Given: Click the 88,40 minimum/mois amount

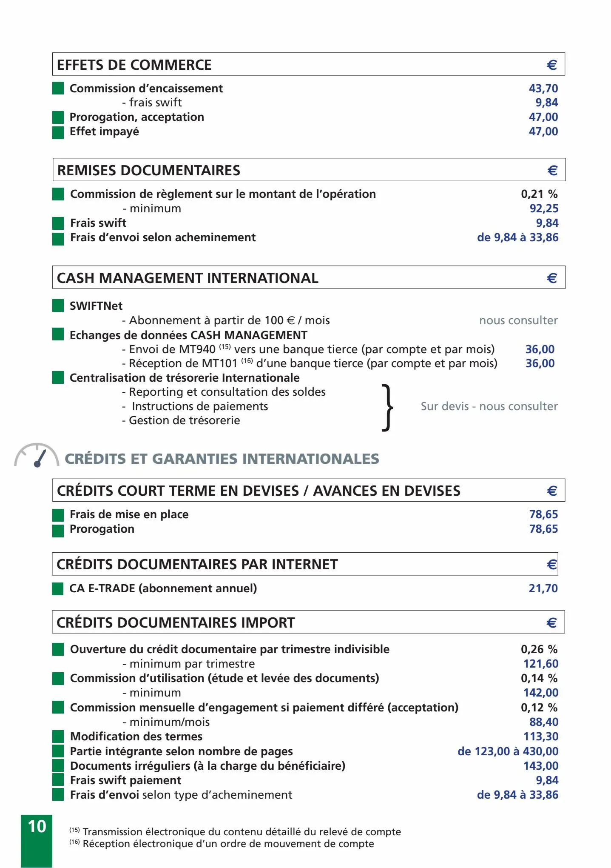Looking at the screenshot, I should (x=544, y=722).
